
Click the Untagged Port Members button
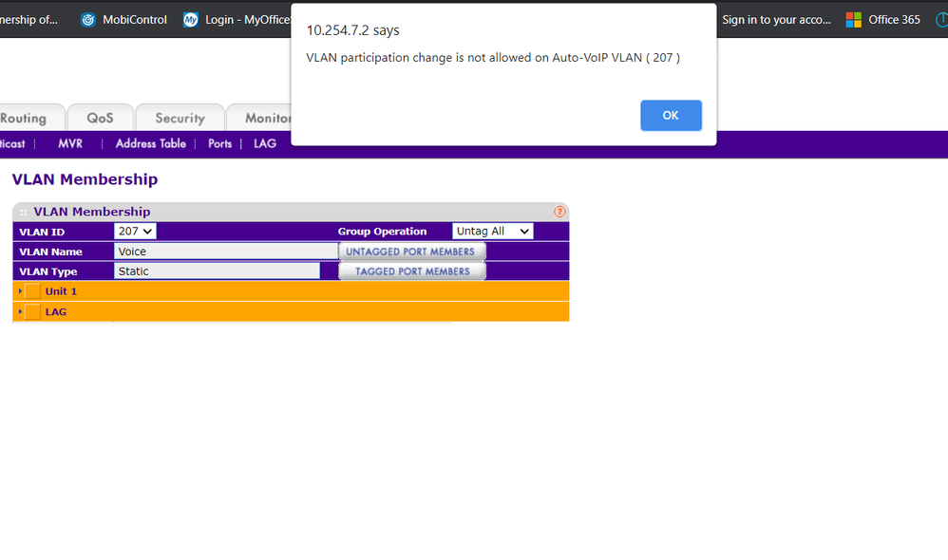click(x=411, y=252)
